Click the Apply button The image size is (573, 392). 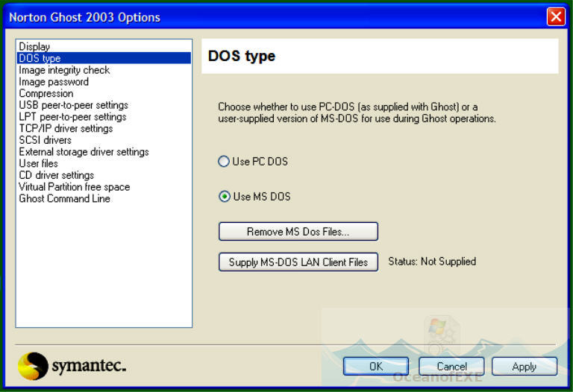525,366
